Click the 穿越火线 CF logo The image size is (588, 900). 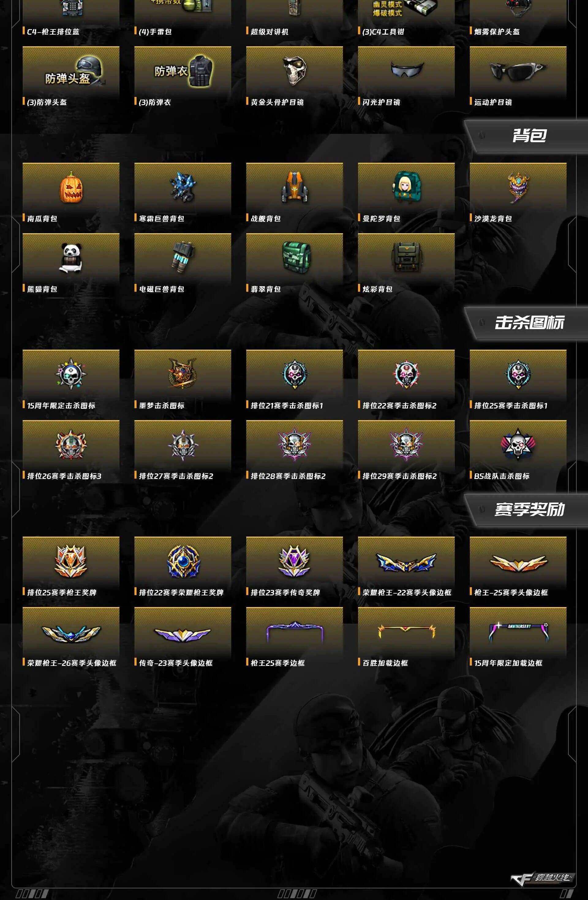point(541,878)
